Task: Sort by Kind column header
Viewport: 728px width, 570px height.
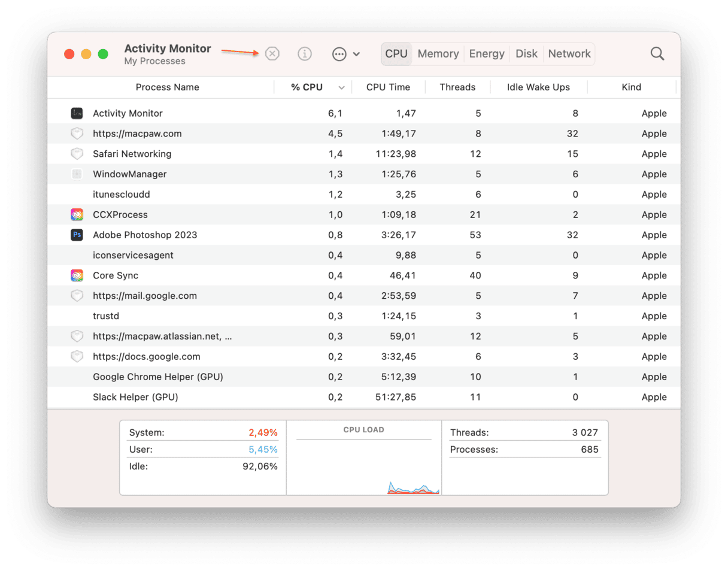Action: coord(632,87)
